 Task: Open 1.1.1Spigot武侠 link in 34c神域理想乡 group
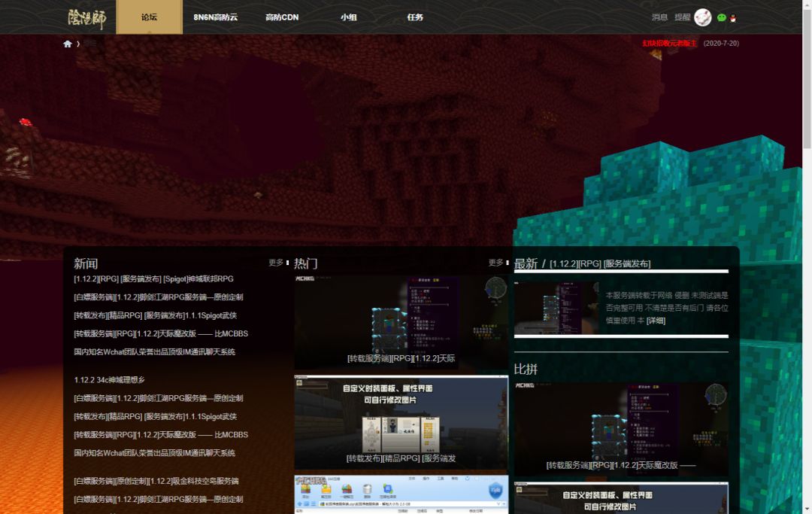(x=156, y=416)
